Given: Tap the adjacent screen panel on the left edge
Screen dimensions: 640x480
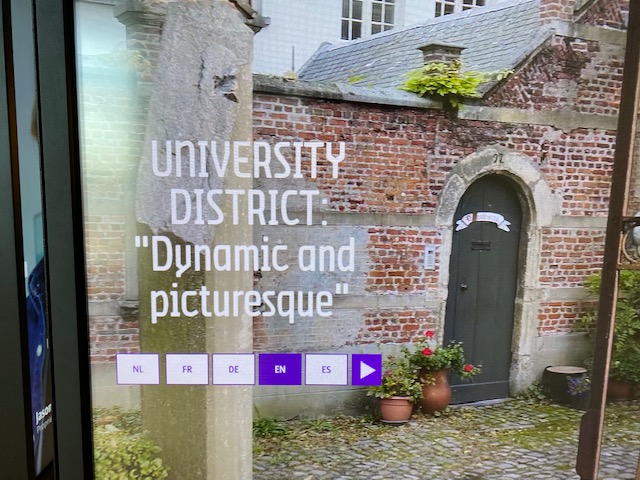Looking at the screenshot, I should (35, 250).
